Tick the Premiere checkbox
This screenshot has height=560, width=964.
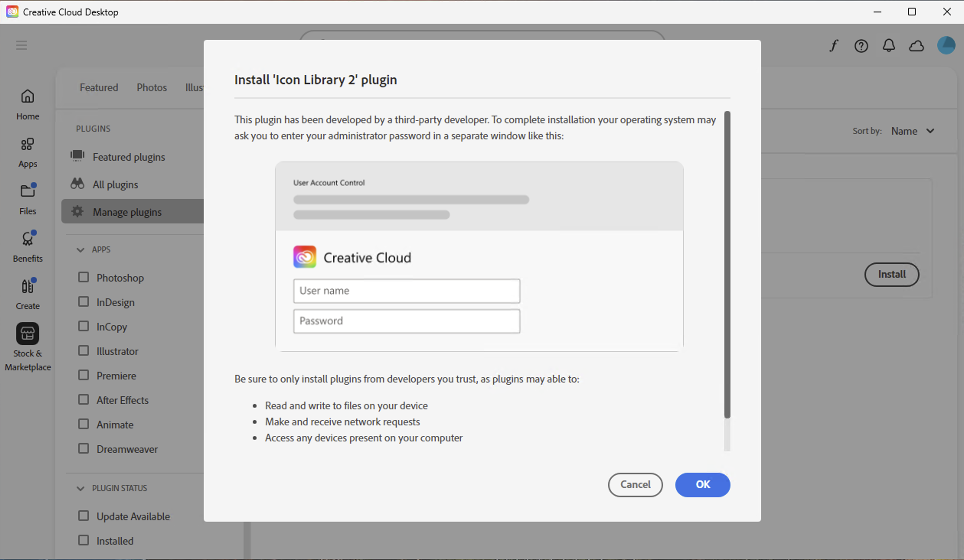click(x=83, y=375)
